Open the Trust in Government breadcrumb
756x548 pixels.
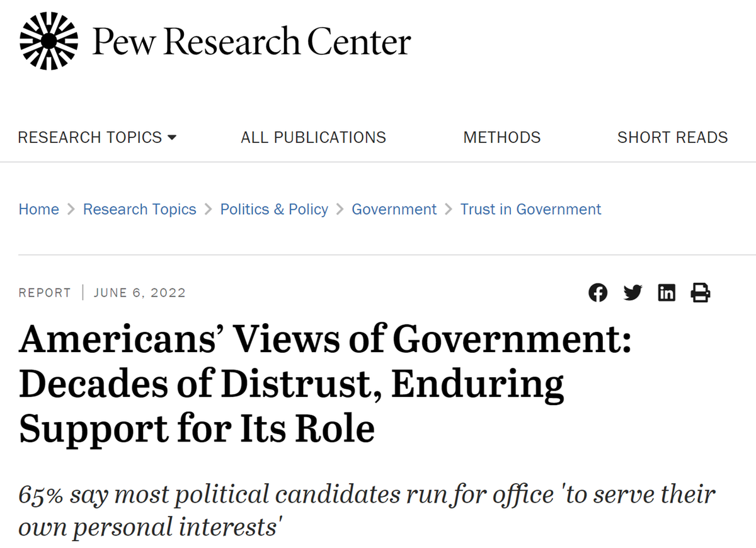(530, 209)
